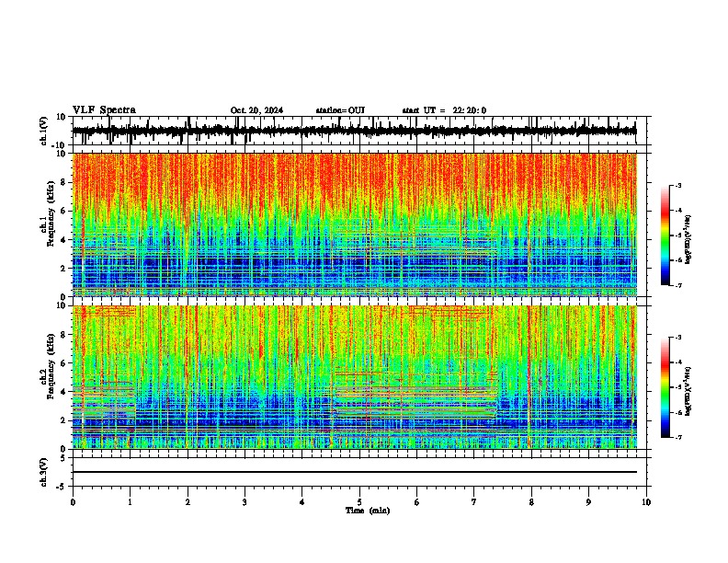Click the ch.2 spectrogram panel

click(x=355, y=377)
